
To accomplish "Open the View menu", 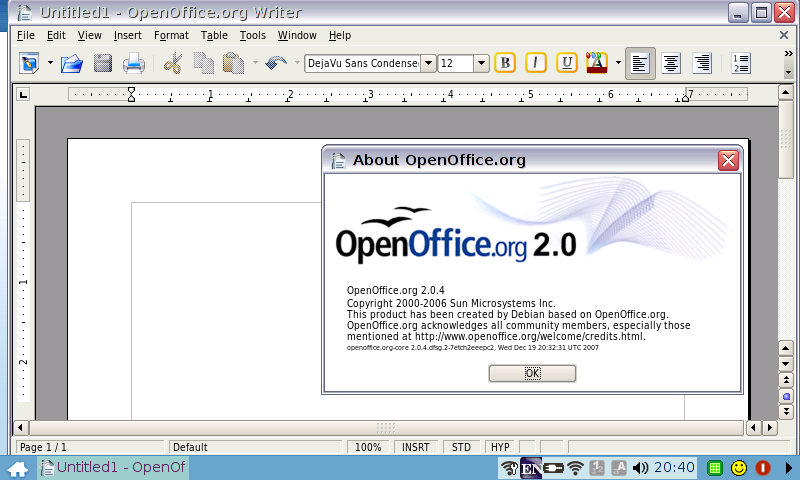I will (89, 35).
